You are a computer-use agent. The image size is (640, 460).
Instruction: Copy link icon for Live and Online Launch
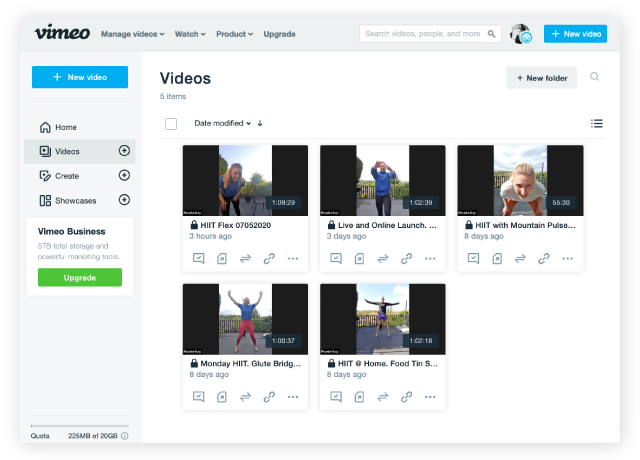(x=407, y=258)
